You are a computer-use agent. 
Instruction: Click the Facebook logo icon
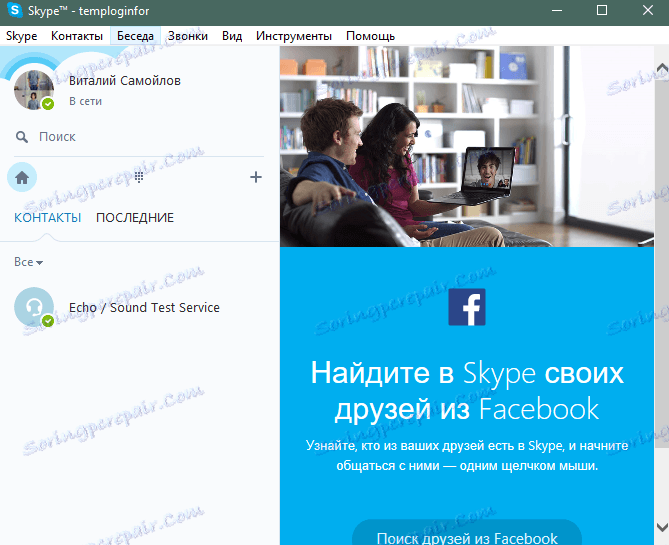pos(467,307)
